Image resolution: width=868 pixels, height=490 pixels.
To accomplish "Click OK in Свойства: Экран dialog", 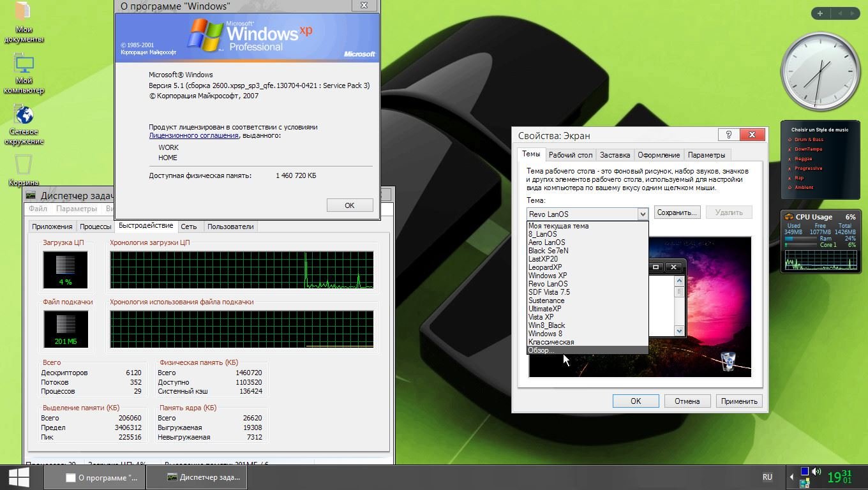I will (636, 401).
